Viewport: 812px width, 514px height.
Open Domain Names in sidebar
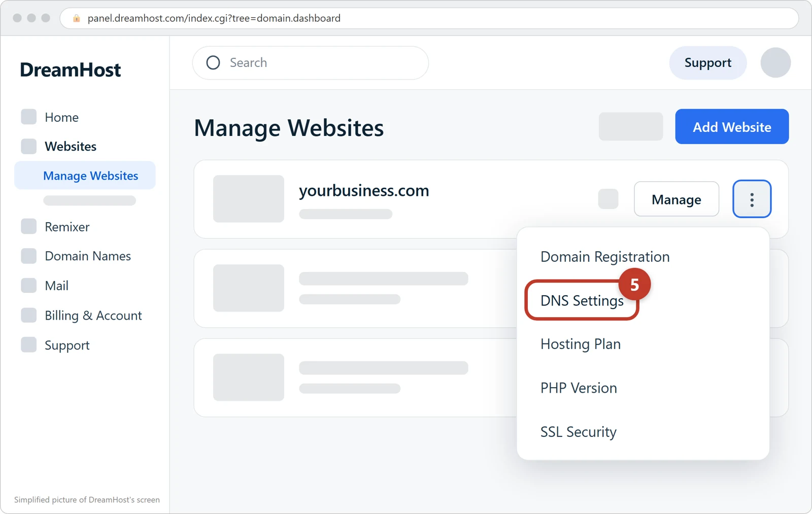pos(88,256)
